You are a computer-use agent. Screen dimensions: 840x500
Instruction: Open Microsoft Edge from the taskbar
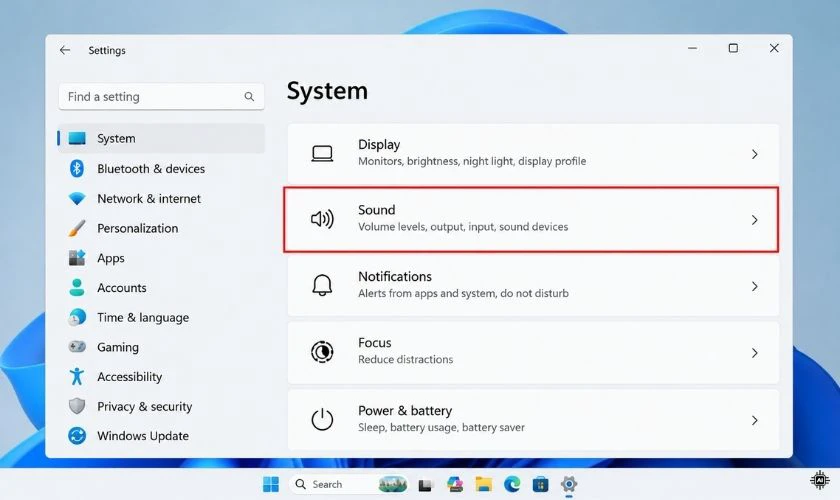tap(512, 484)
